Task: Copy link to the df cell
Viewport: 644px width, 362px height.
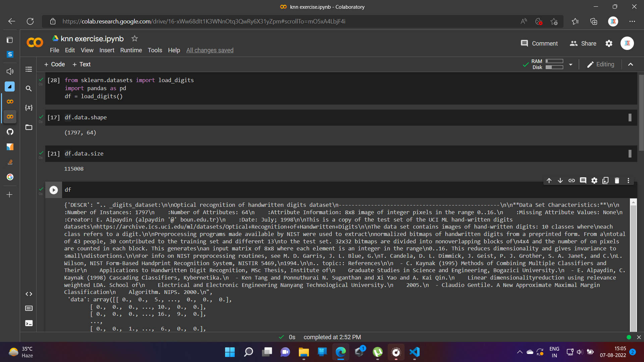Action: [572, 181]
